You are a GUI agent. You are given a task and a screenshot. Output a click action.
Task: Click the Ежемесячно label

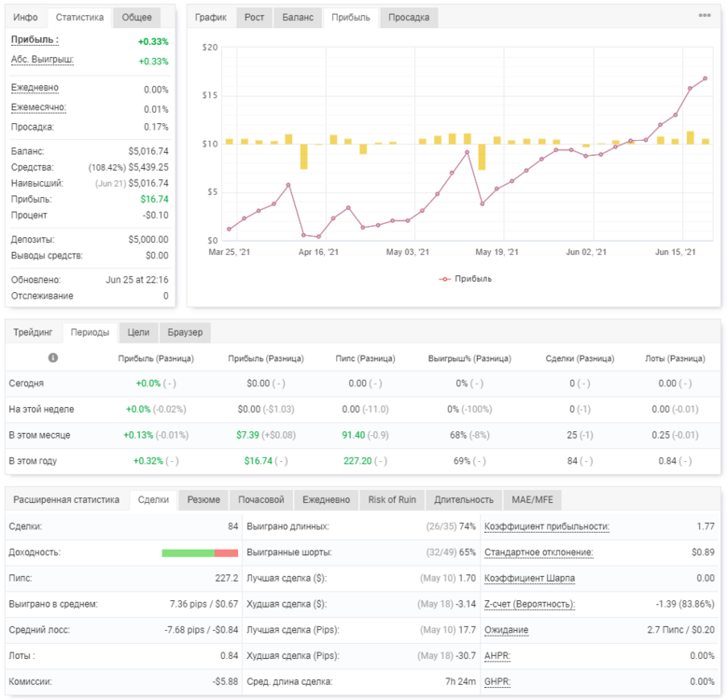coord(38,107)
